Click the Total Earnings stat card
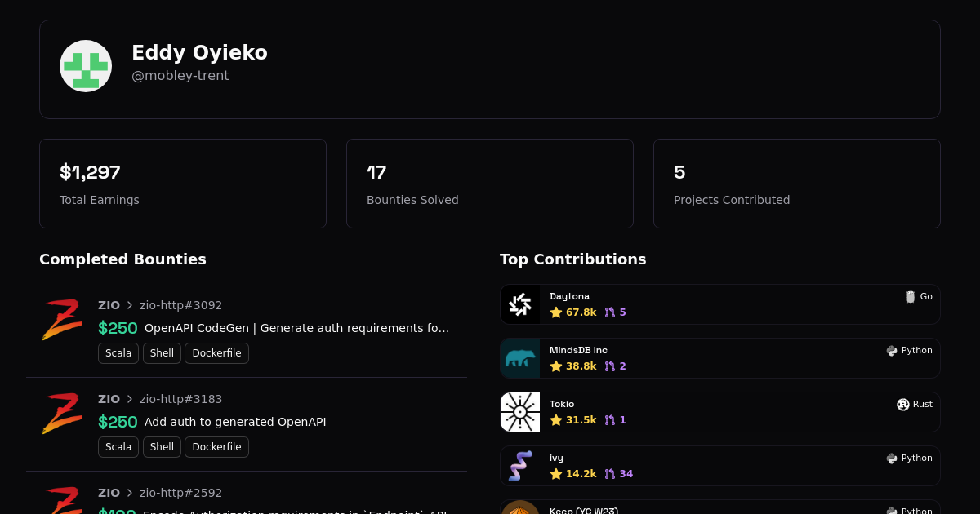980x514 pixels. 183,184
